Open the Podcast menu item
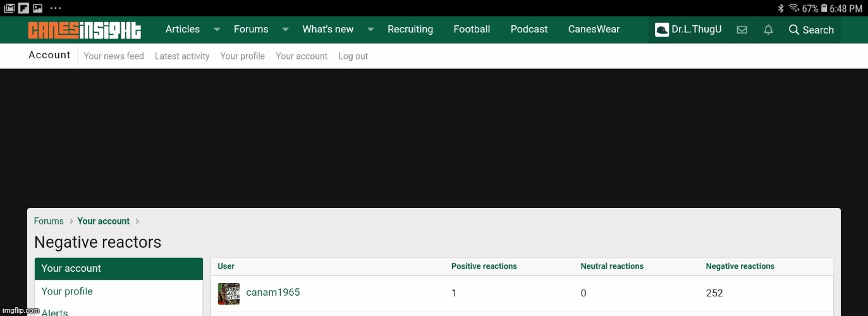 click(x=529, y=30)
